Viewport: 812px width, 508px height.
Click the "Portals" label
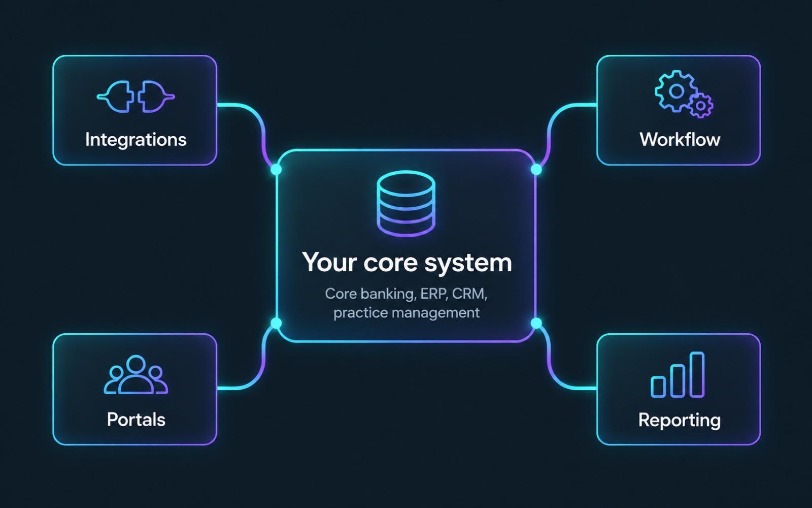tap(136, 420)
